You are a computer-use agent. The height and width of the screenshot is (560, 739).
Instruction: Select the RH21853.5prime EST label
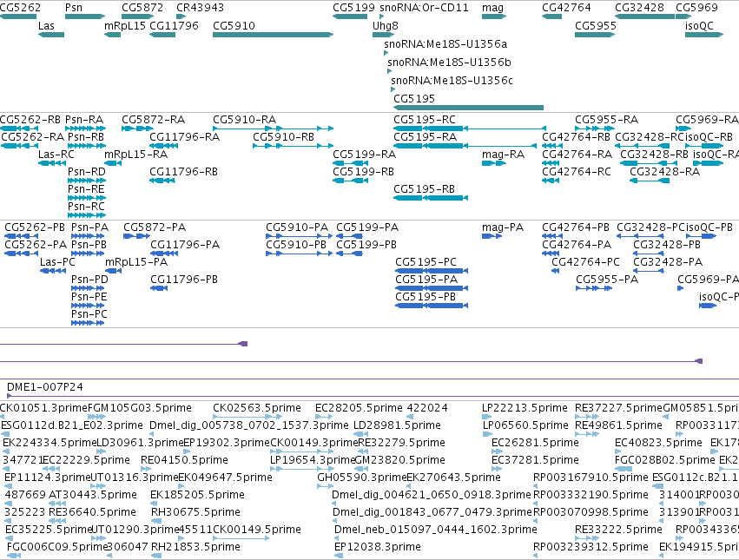coord(195,547)
